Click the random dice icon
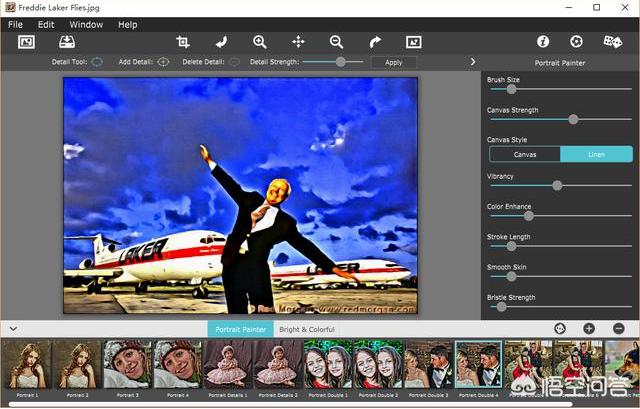This screenshot has height=409, width=640. [613, 41]
